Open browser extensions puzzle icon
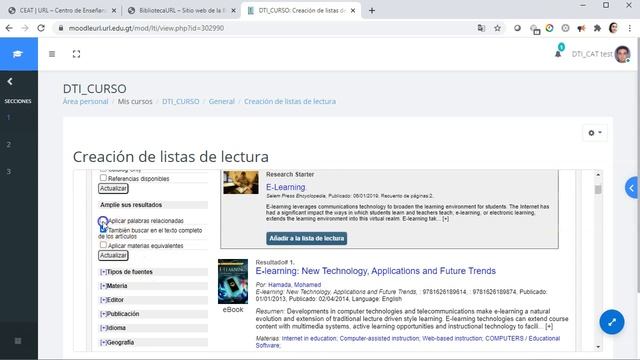The image size is (640, 360). click(597, 28)
